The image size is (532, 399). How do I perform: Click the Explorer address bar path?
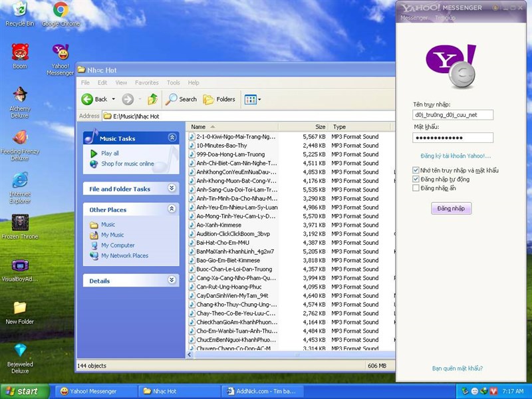249,116
